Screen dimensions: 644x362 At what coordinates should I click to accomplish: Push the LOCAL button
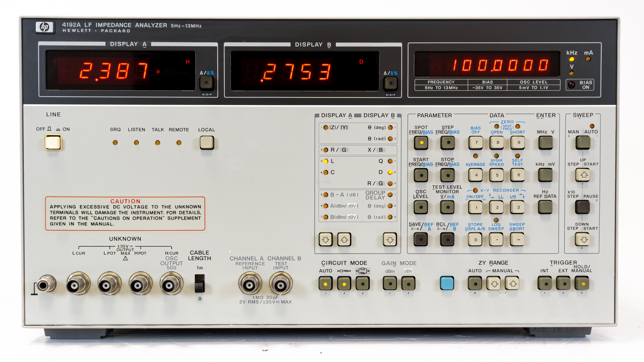click(x=207, y=143)
